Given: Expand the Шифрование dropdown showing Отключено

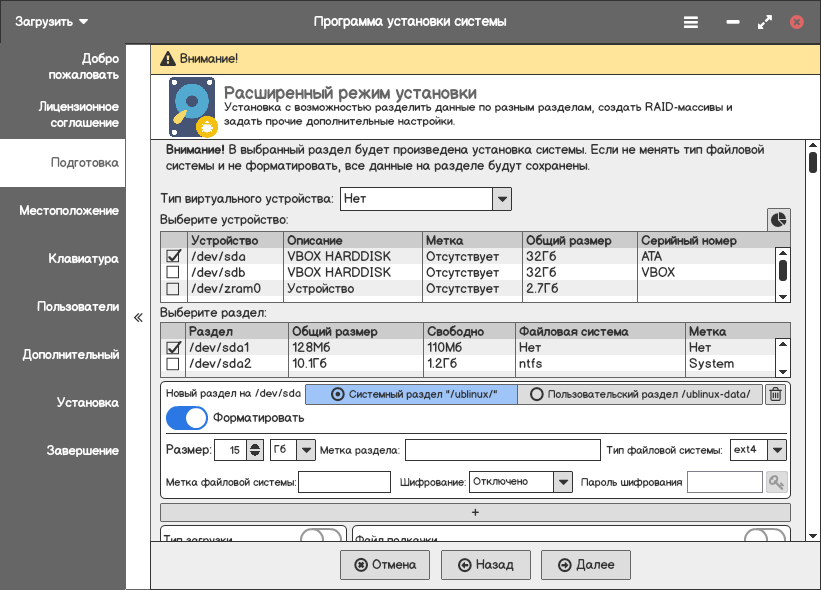Looking at the screenshot, I should [x=520, y=482].
